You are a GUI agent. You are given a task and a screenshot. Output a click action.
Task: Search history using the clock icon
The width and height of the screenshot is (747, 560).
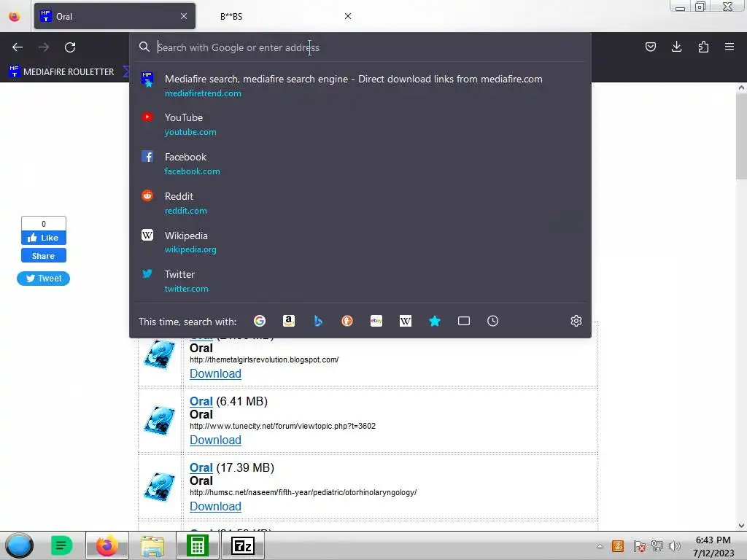click(492, 321)
